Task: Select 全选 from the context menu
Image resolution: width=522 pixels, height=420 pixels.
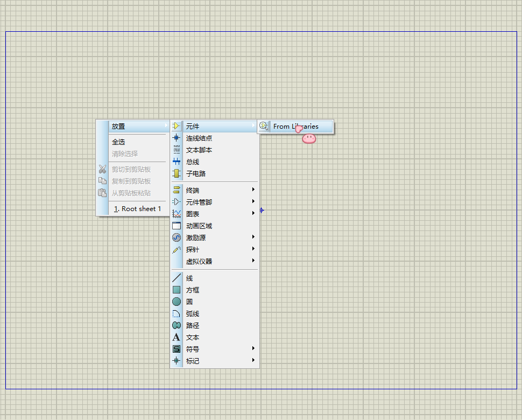Action: [x=118, y=142]
